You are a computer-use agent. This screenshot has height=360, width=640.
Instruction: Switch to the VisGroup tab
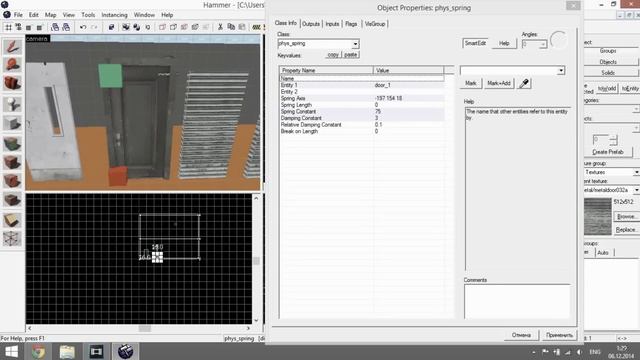tap(375, 24)
